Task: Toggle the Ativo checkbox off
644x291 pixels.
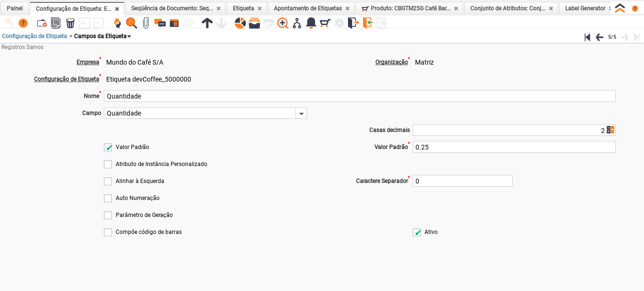Action: pyautogui.click(x=417, y=232)
